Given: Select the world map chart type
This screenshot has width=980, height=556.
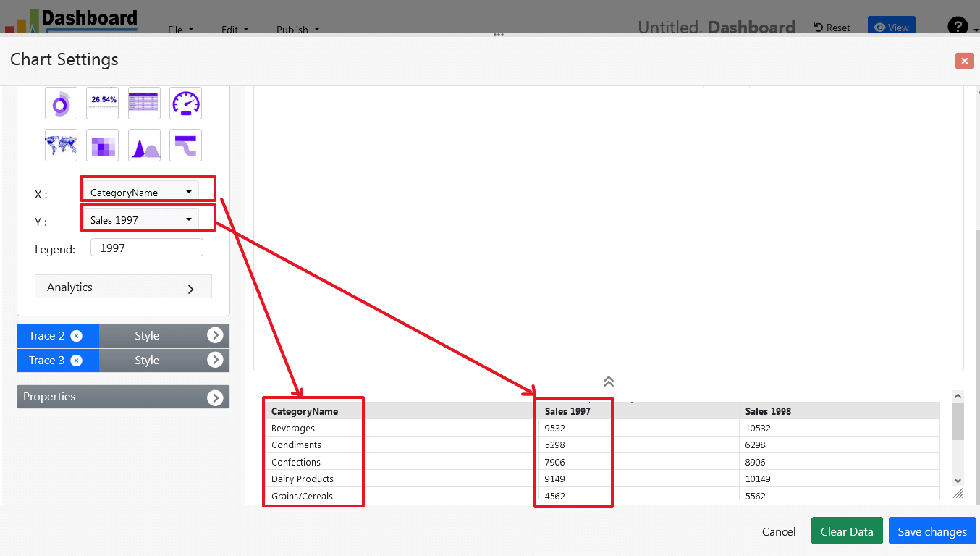Looking at the screenshot, I should coord(61,145).
